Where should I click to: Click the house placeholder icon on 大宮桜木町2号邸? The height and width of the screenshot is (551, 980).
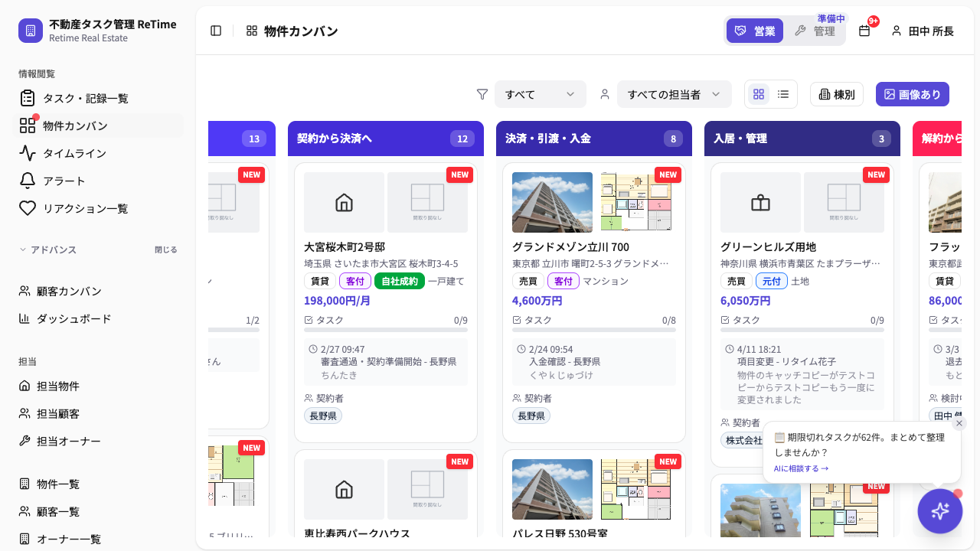point(345,202)
